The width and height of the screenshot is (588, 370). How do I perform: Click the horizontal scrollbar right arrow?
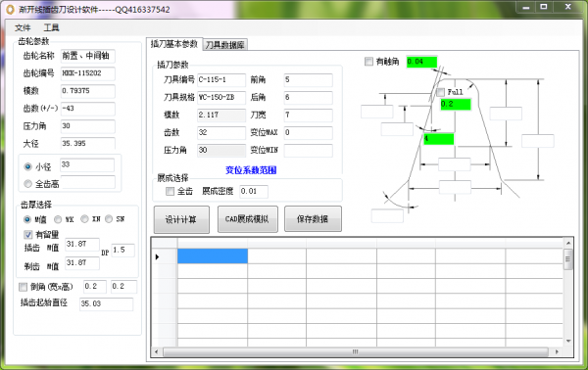[557, 351]
